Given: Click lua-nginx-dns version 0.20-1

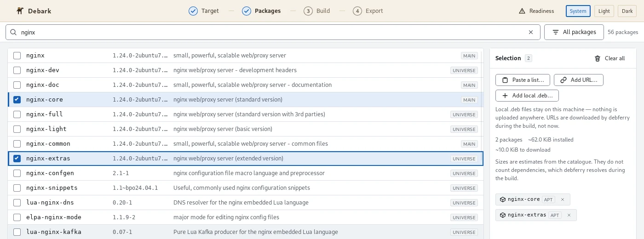Looking at the screenshot, I should (x=122, y=203).
